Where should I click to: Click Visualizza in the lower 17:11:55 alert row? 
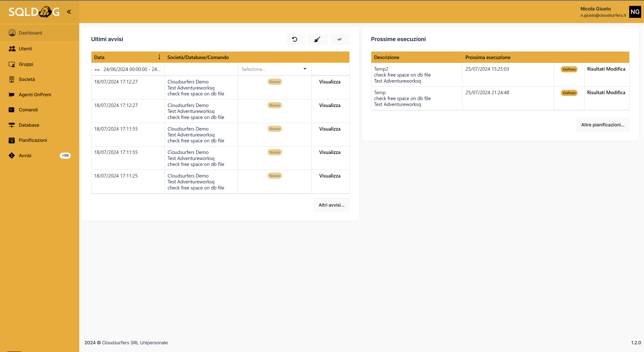click(330, 152)
